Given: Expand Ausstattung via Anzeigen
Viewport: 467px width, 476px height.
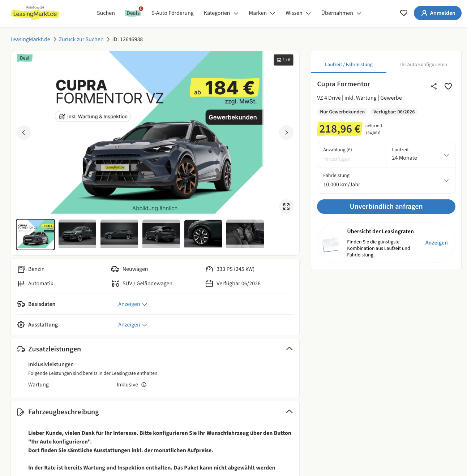Looking at the screenshot, I should coord(133,325).
